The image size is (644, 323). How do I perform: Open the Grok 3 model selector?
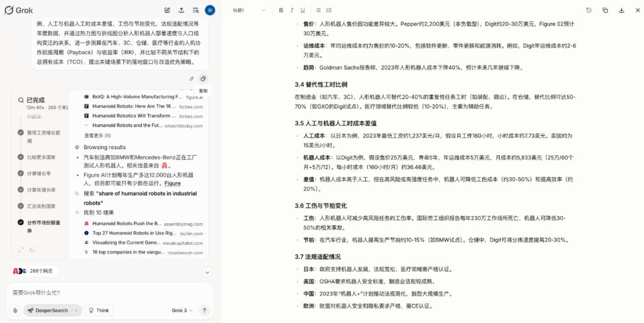(182, 310)
